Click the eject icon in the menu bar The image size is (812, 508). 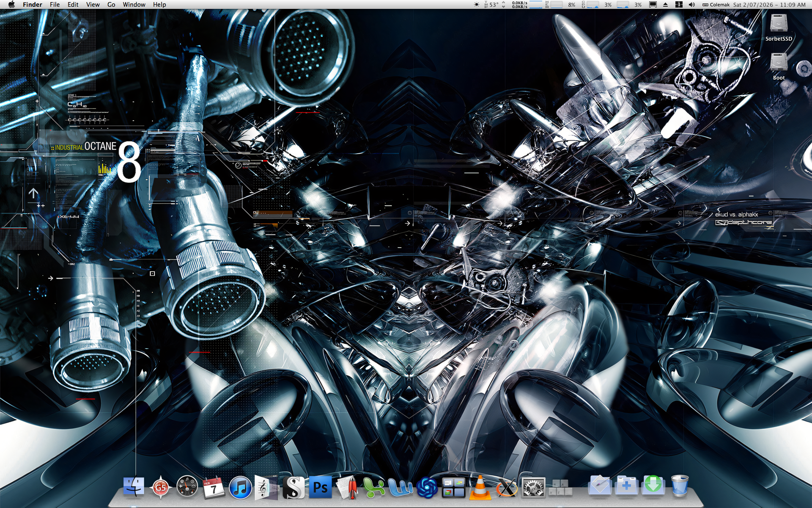666,5
